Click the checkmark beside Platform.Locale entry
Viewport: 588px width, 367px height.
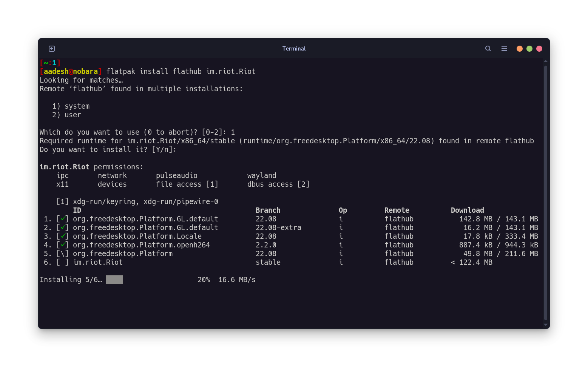click(x=63, y=236)
